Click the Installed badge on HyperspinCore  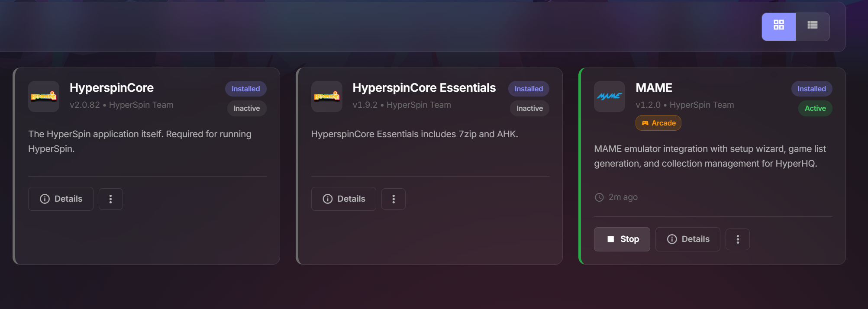coord(245,89)
